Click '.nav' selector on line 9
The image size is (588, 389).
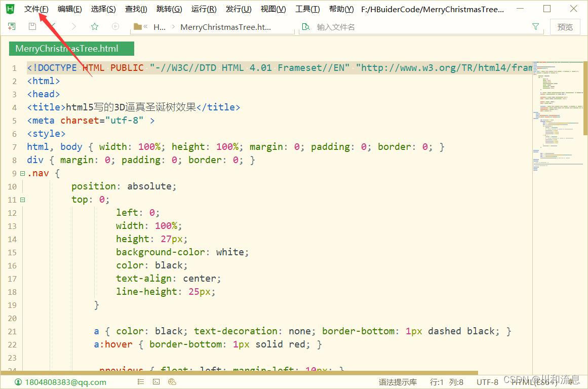pyautogui.click(x=38, y=173)
